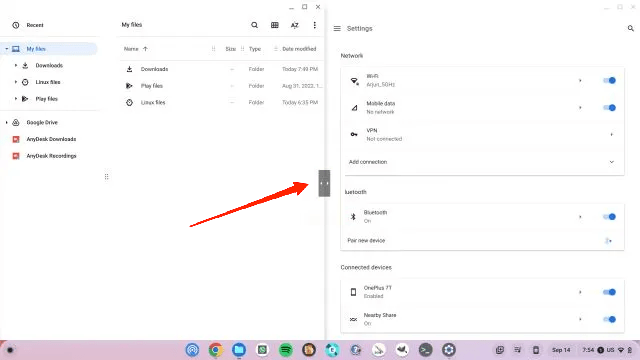Collapse the My files tree arrow
Viewport: 640px width, 360px height.
pos(7,49)
